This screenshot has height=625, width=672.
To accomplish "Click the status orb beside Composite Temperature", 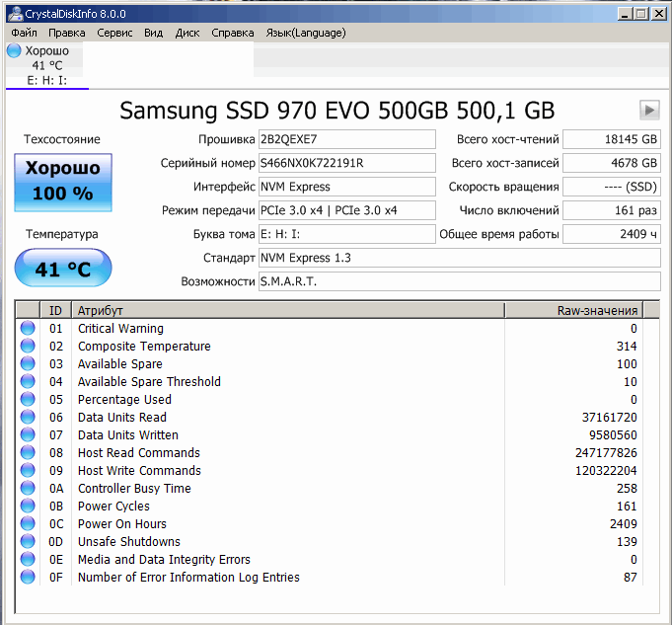I will (x=28, y=346).
